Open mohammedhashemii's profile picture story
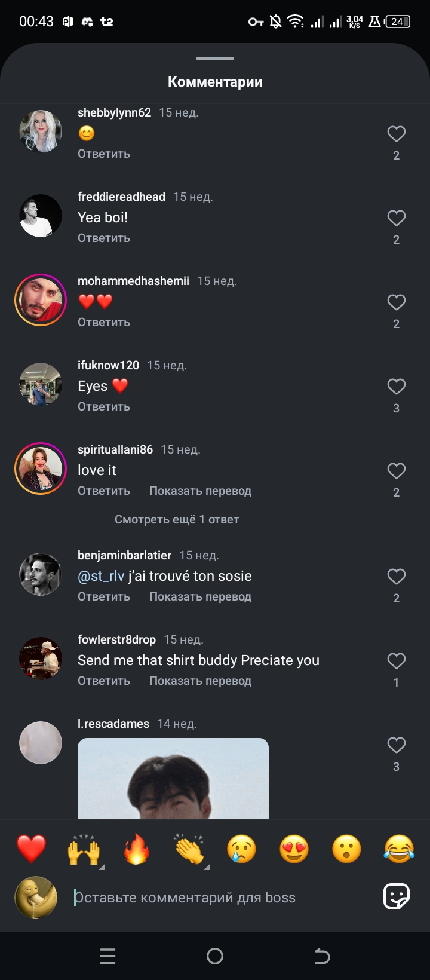The width and height of the screenshot is (430, 980). pos(41,300)
